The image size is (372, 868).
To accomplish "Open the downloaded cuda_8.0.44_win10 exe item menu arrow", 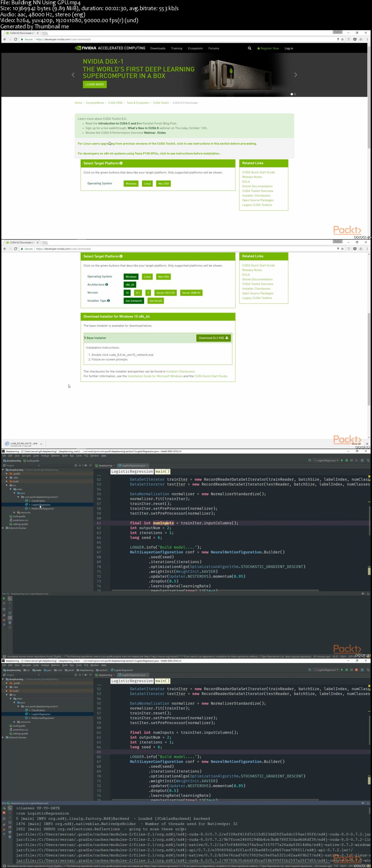I will pos(41,444).
